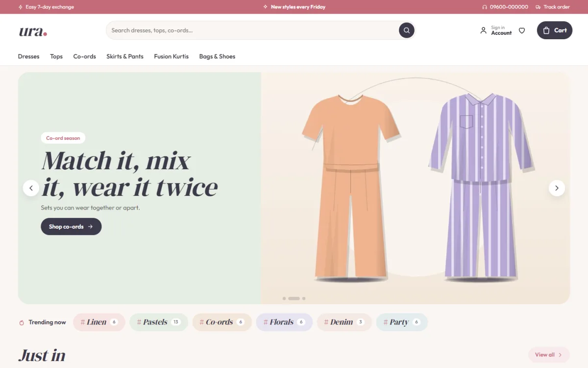Select the Denim trending tag
Image resolution: width=588 pixels, height=368 pixels.
[x=344, y=322]
